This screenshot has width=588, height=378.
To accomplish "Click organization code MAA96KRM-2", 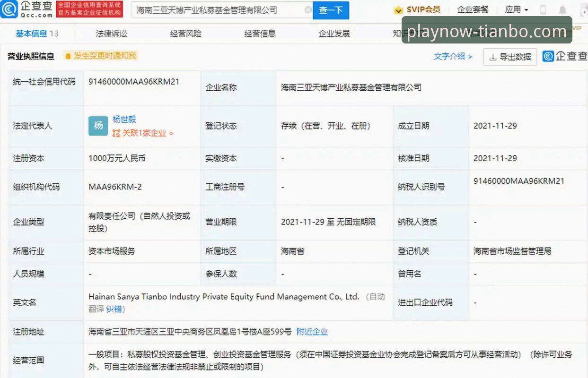I will click(x=115, y=187).
